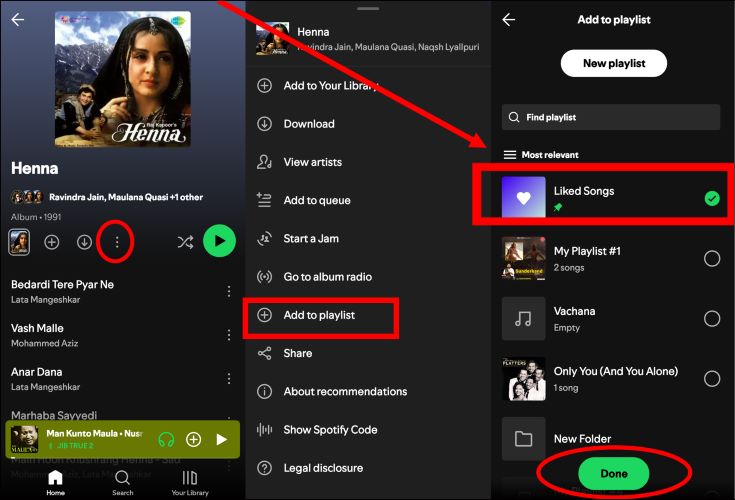Download the Henna album via arrow icon
The height and width of the screenshot is (500, 735).
pos(84,242)
